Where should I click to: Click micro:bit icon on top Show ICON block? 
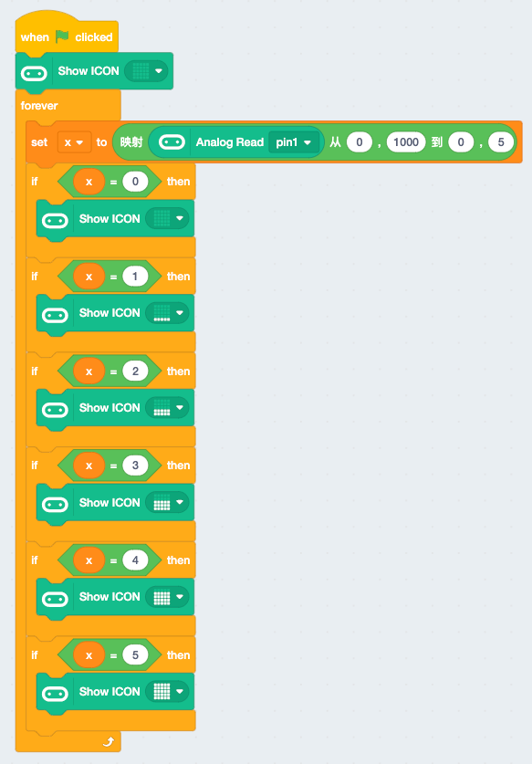(34, 74)
